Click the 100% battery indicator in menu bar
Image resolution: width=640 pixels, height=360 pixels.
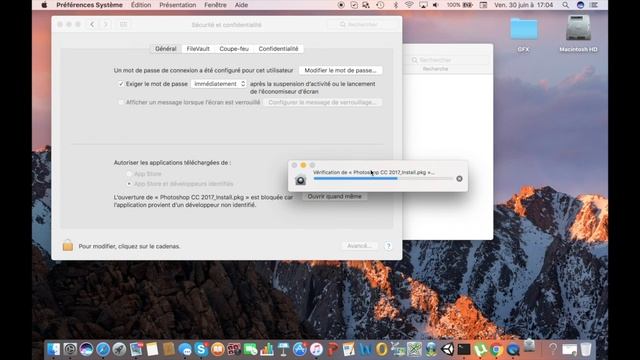[x=460, y=5]
